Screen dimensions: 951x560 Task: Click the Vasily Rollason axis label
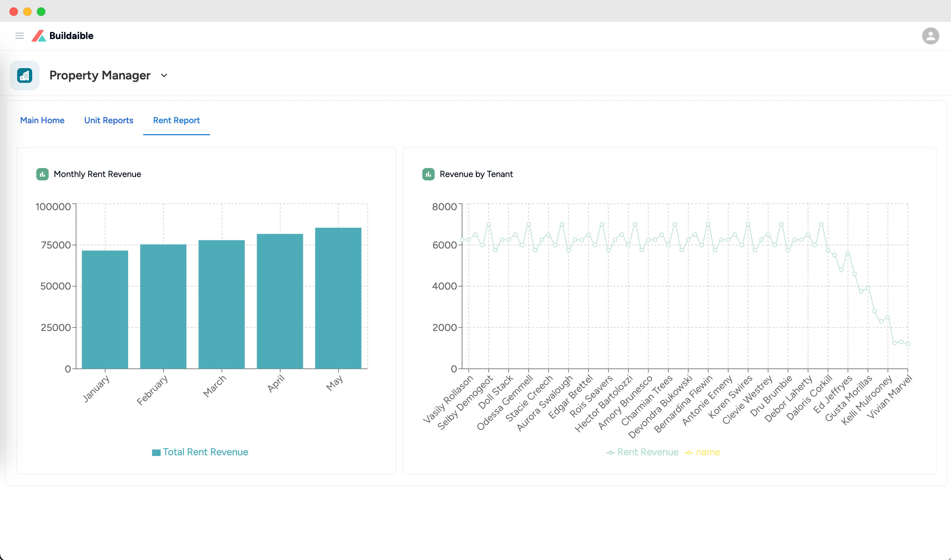pyautogui.click(x=448, y=399)
